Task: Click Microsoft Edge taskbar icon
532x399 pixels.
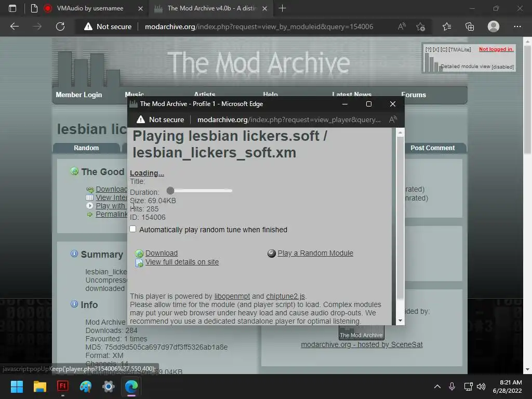Action: click(131, 387)
